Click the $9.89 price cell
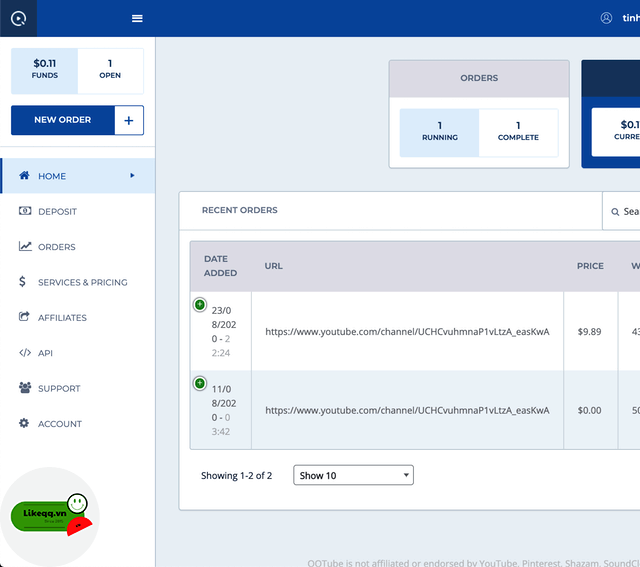Image resolution: width=640 pixels, height=567 pixels. tap(589, 332)
